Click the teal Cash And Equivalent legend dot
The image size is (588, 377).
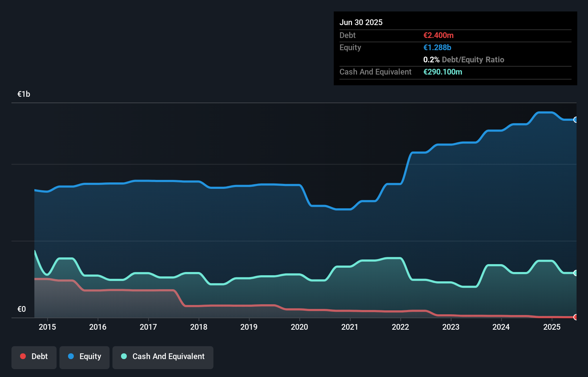coord(124,357)
